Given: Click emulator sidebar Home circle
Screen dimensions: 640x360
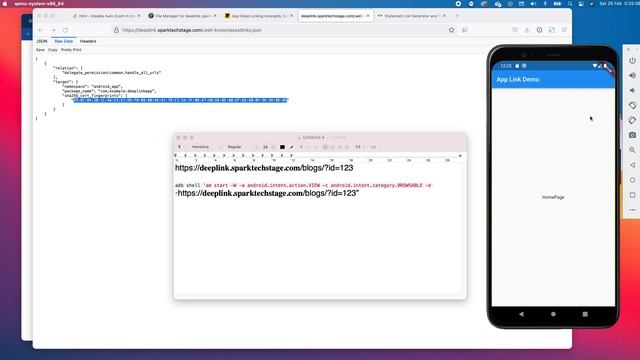Looking at the screenshot, I should click(632, 180).
